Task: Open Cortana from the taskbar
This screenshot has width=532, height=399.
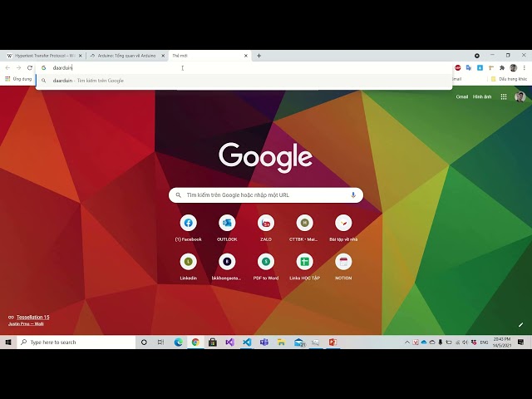Action: click(x=144, y=342)
